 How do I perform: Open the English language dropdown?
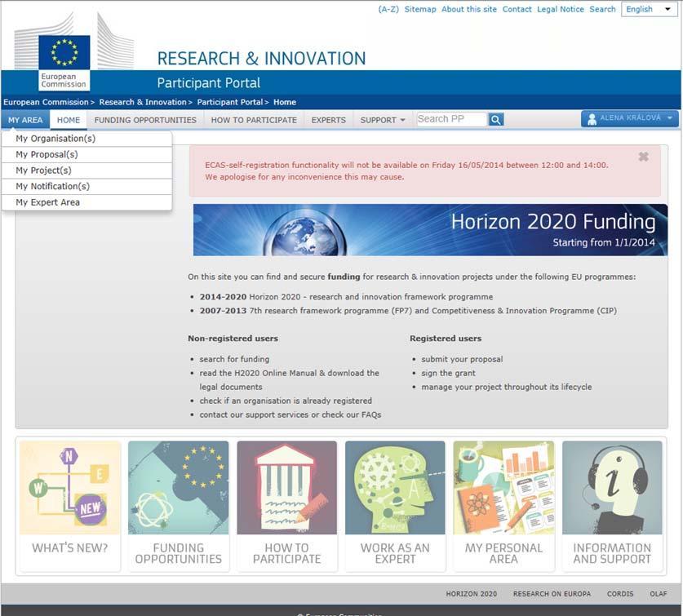[649, 9]
